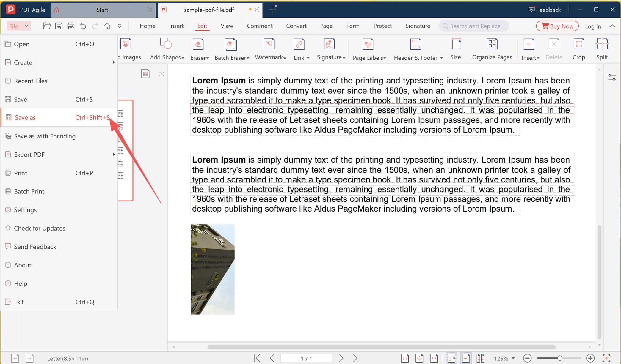Expand the File menu dropdown

[18, 26]
